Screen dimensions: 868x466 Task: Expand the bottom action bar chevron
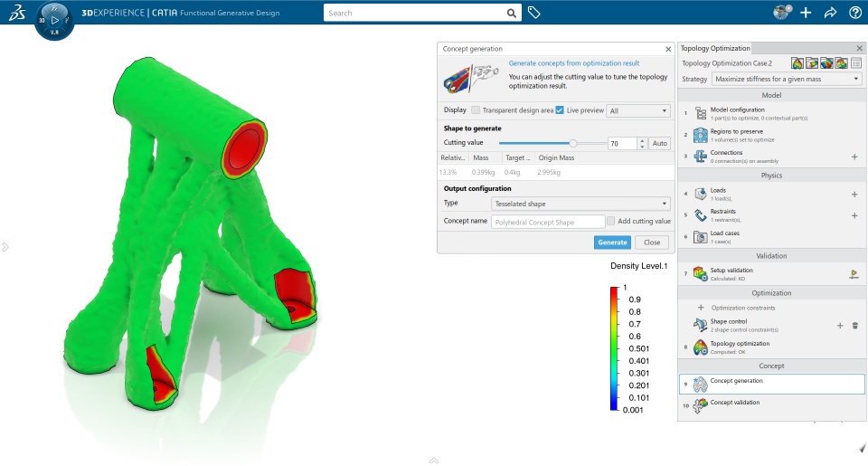[x=434, y=461]
